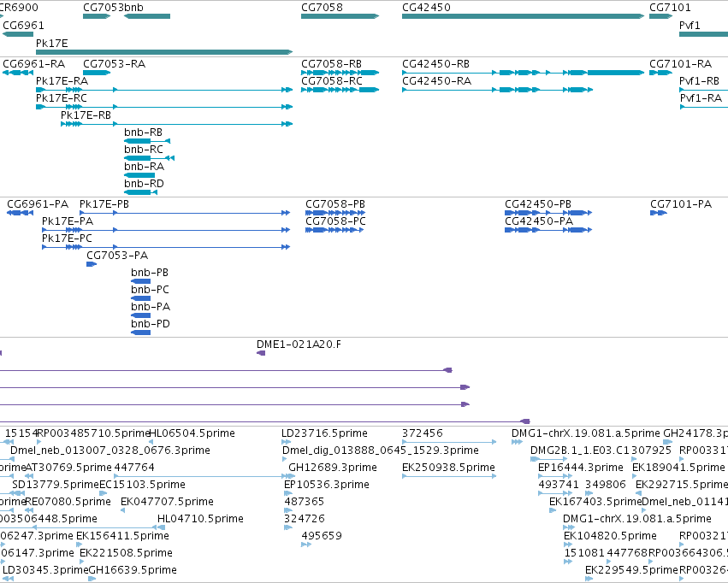Select EST RE07080.5prime
The image size is (728, 583).
click(68, 502)
